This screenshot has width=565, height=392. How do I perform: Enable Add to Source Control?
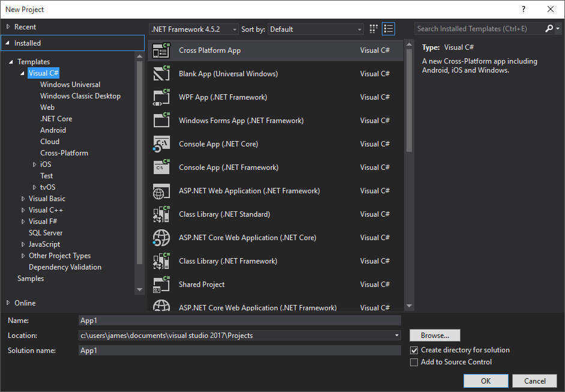coord(414,362)
